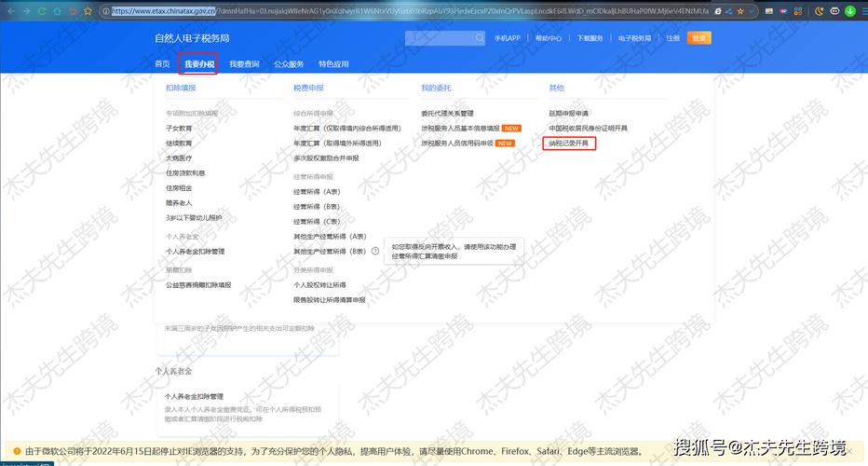The height and width of the screenshot is (466, 868).
Task: Click into the header search input box
Action: click(x=439, y=38)
